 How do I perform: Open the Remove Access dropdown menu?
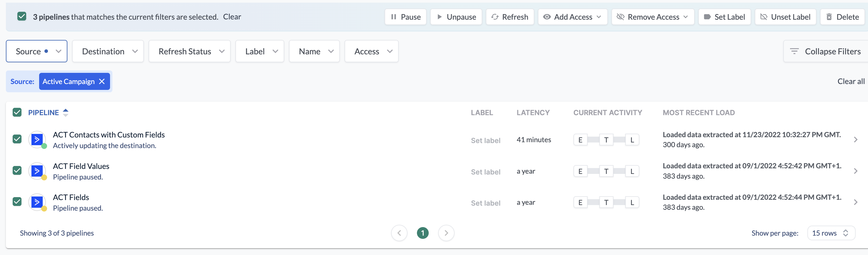(652, 17)
